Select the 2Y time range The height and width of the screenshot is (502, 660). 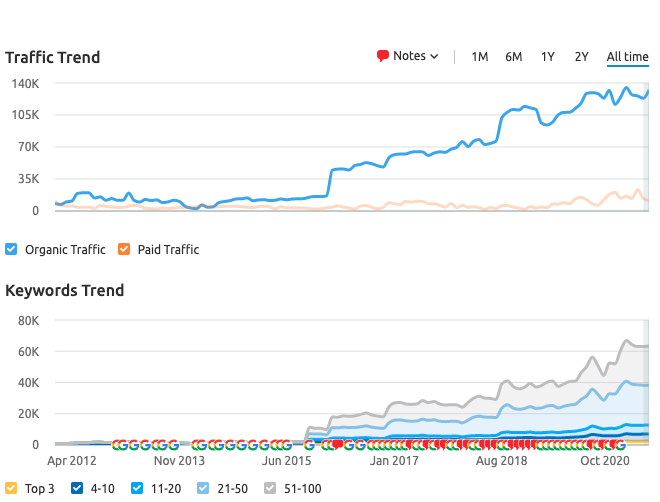point(581,57)
